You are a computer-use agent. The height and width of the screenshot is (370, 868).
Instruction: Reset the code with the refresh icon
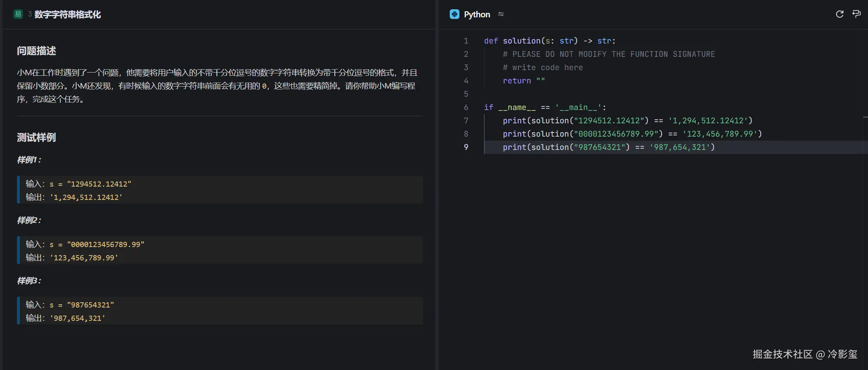(x=840, y=15)
